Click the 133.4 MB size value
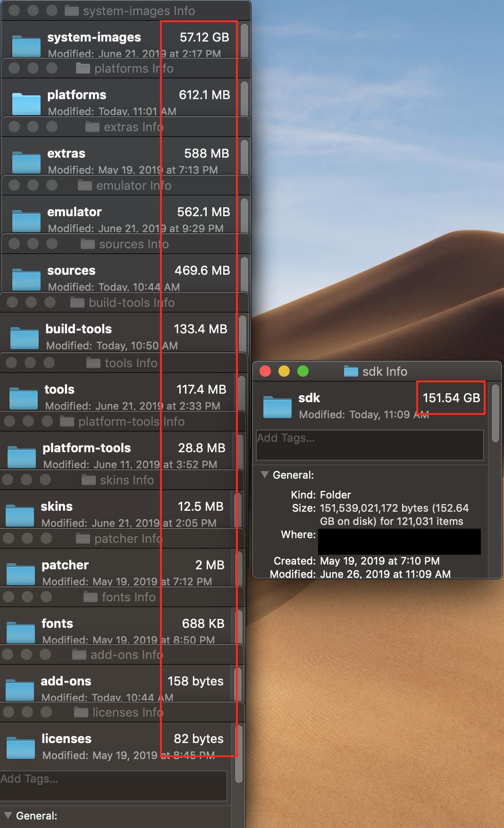Image resolution: width=504 pixels, height=828 pixels. (201, 329)
